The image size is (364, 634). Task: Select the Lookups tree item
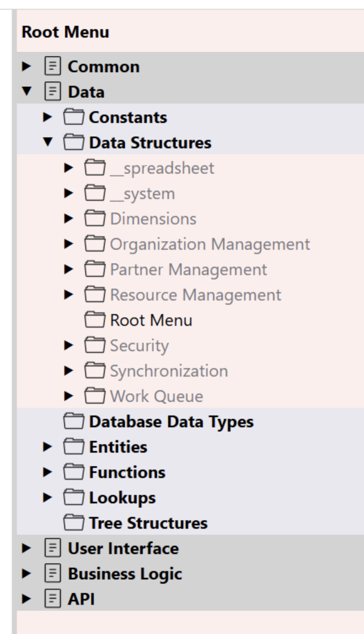(122, 497)
